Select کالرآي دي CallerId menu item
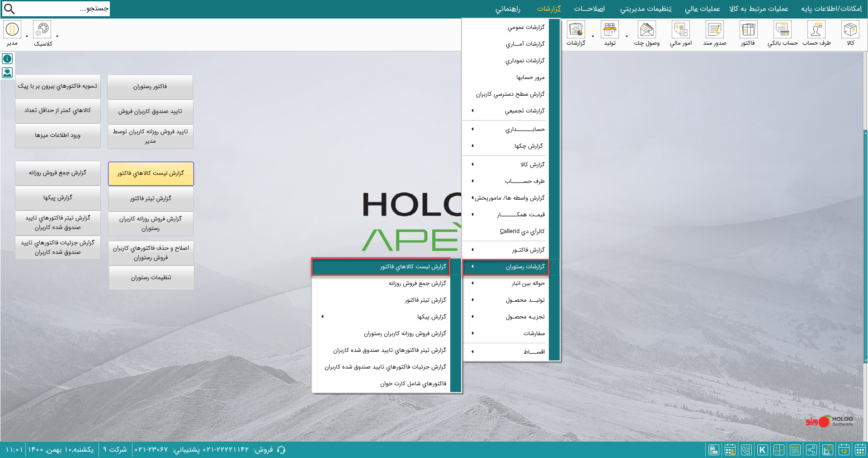This screenshot has width=868, height=458. coord(505,231)
